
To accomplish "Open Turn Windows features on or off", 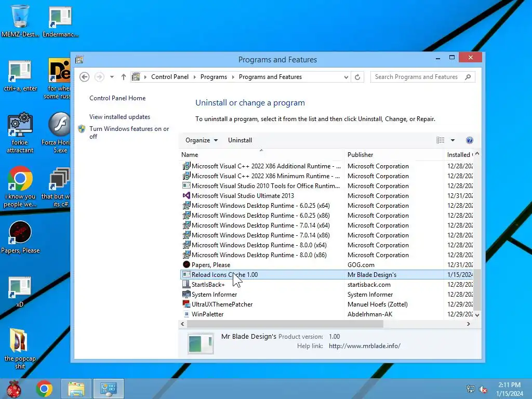I will [x=129, y=132].
